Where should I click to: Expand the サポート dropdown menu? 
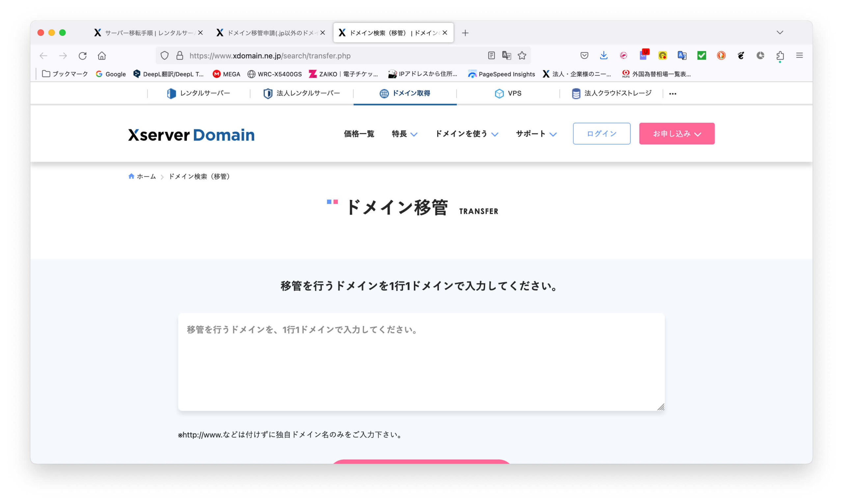[x=536, y=134]
